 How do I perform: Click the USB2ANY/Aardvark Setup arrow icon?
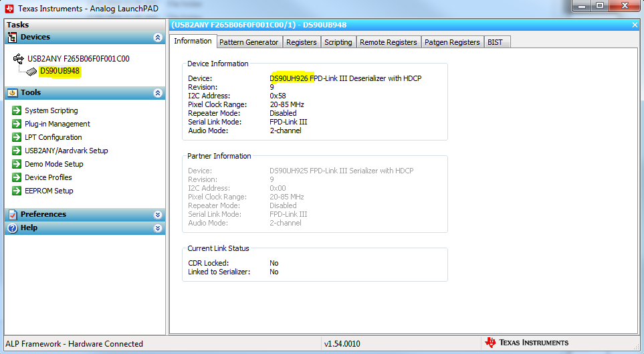(17, 151)
